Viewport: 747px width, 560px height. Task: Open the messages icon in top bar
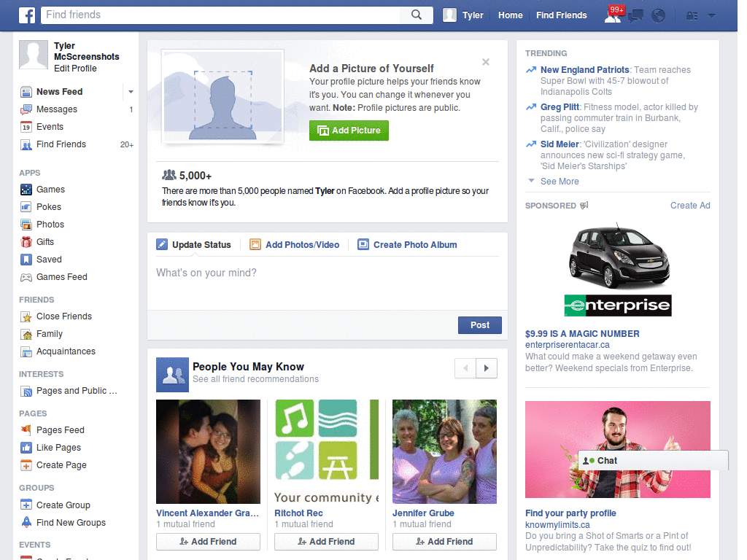coord(635,16)
